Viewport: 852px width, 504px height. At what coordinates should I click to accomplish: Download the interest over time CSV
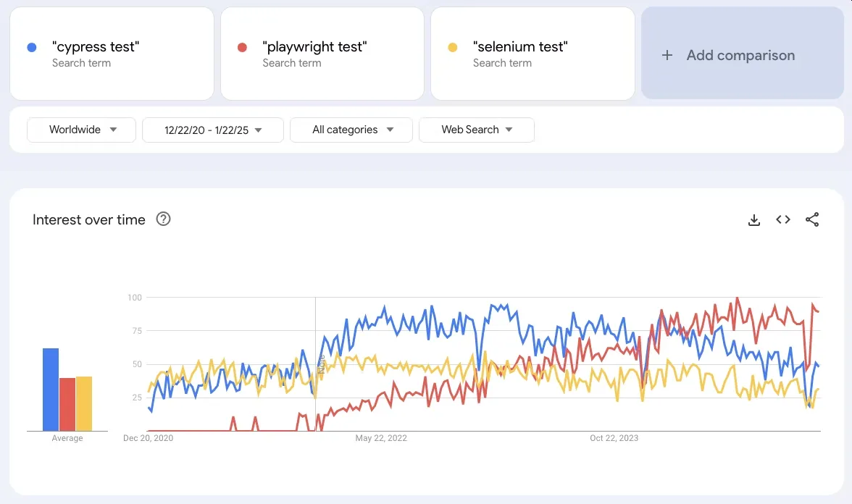753,220
